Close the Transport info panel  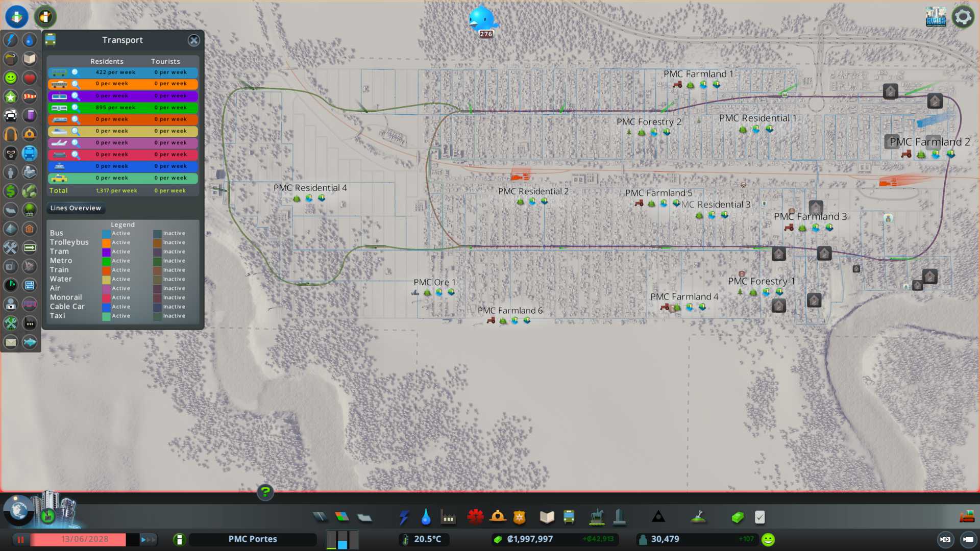[x=193, y=40]
